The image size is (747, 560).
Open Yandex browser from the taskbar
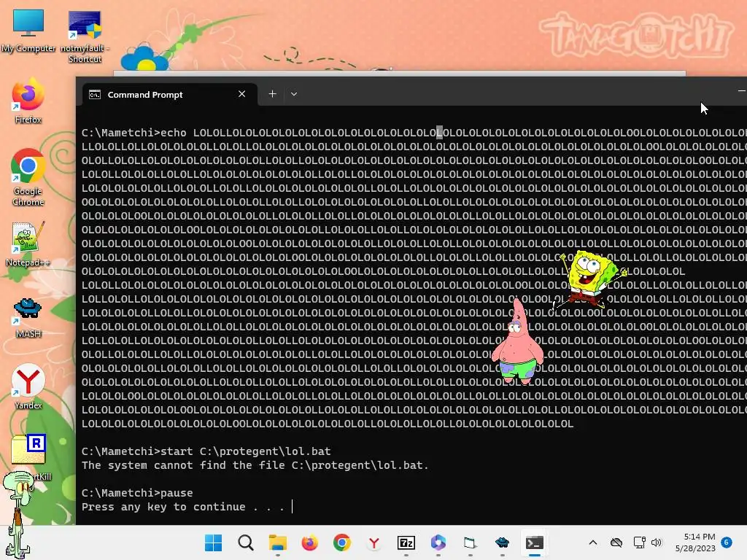pos(374,542)
